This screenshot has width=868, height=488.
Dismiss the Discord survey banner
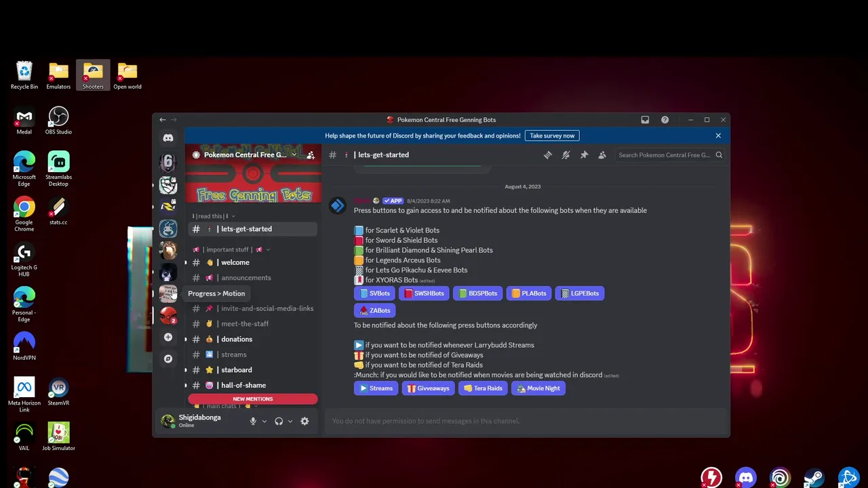718,136
